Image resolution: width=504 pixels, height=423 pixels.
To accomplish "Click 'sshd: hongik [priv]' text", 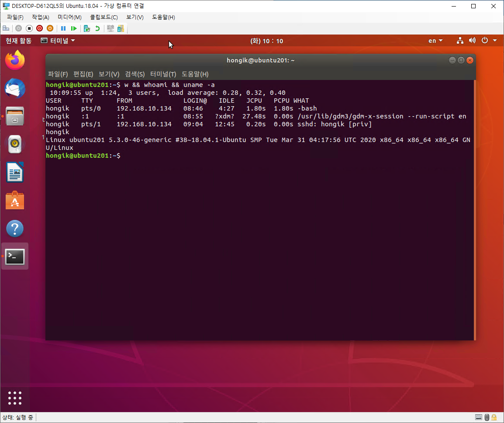I will [x=334, y=124].
